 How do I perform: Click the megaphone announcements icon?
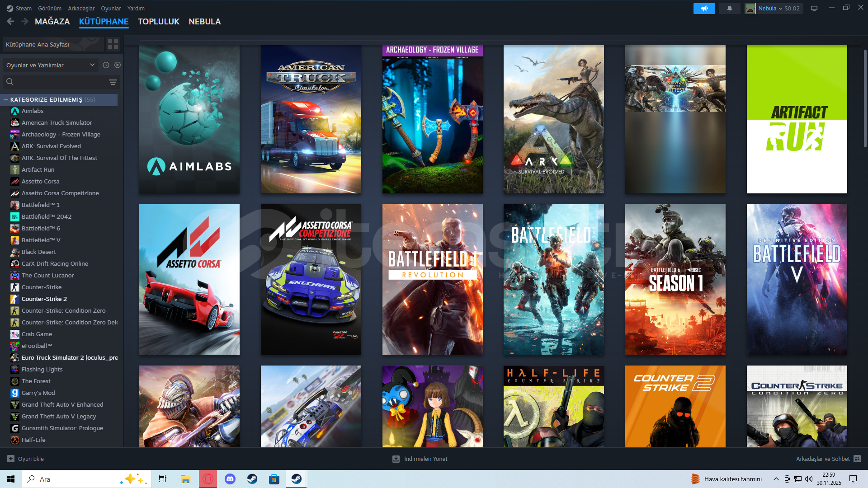tap(704, 8)
